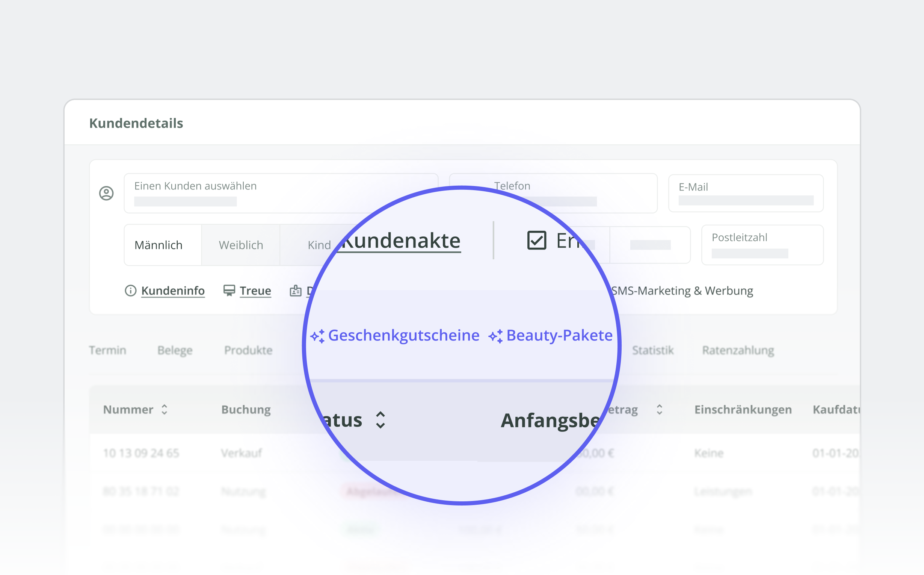Click the customer profile avatar icon
924x575 pixels.
pos(106,193)
